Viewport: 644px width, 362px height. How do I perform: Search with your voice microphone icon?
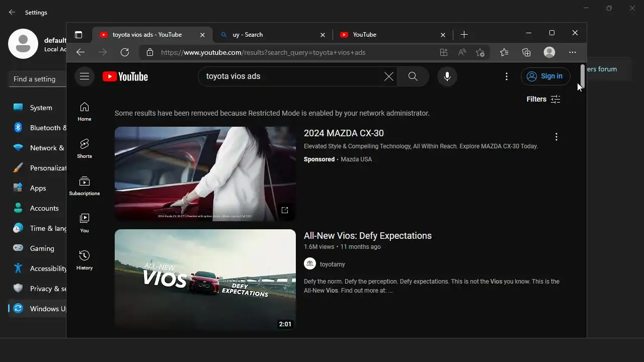[x=447, y=76]
